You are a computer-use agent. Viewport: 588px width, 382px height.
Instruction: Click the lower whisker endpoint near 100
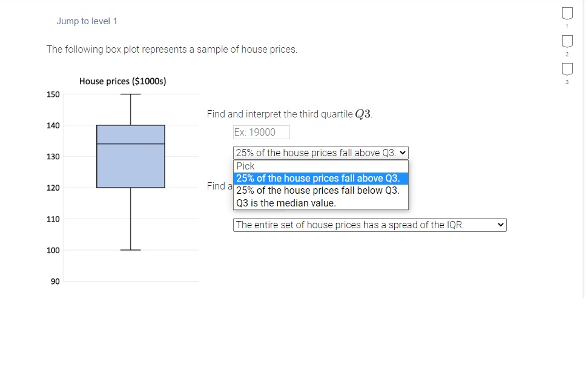[130, 249]
